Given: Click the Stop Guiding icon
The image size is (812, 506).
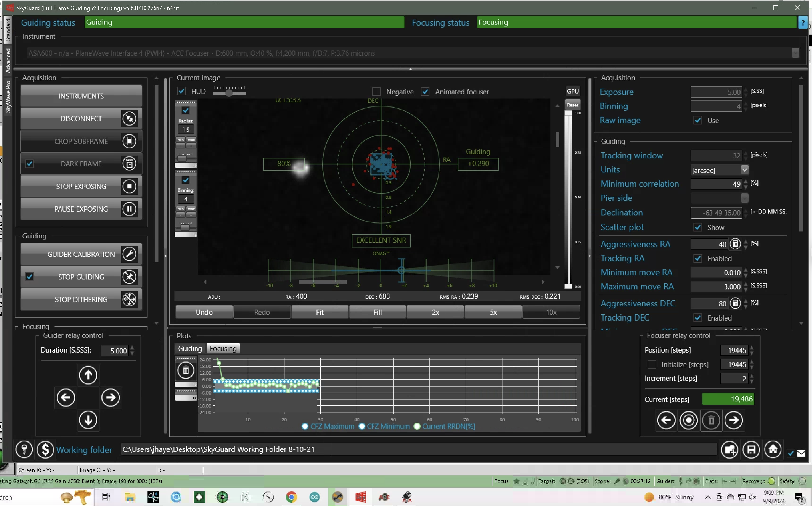Looking at the screenshot, I should tap(129, 277).
